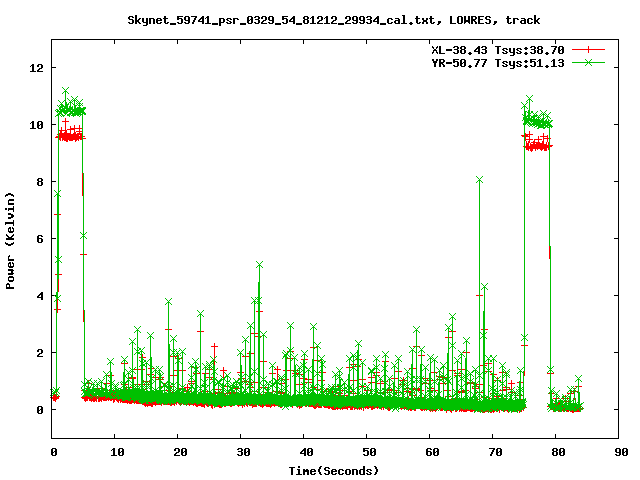Viewport: 640px width, 480px height.
Task: Click the x-axis tick label 40
Action: click(306, 452)
